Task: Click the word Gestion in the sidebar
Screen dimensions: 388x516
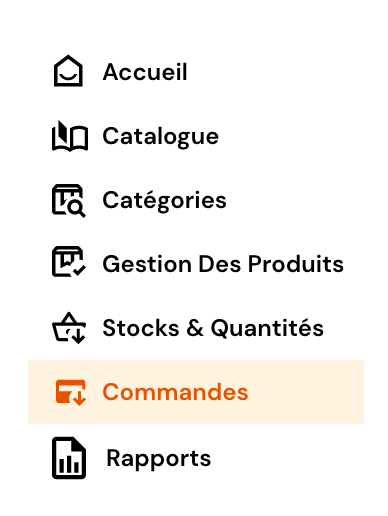Action: (147, 264)
